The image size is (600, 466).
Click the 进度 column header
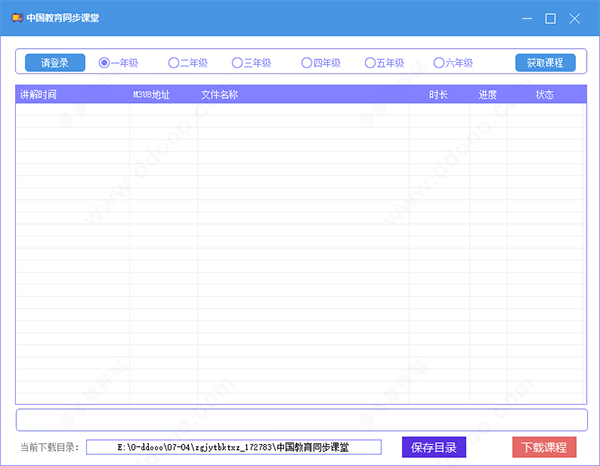pos(488,95)
